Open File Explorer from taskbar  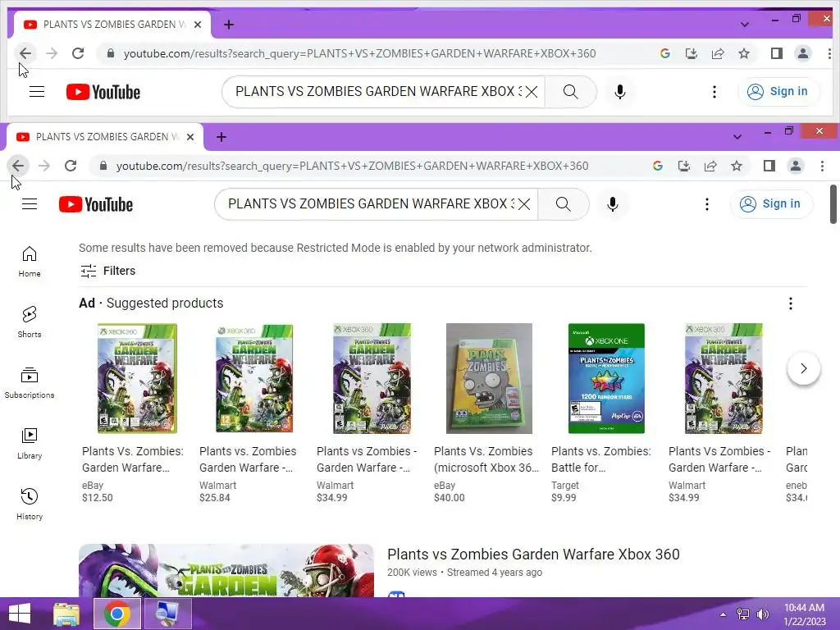[x=66, y=614]
